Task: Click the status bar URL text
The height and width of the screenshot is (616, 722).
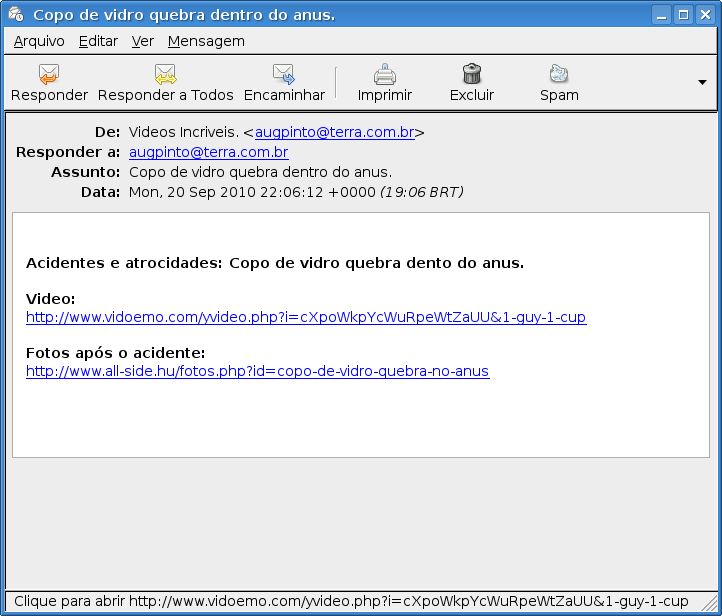Action: pos(351,601)
